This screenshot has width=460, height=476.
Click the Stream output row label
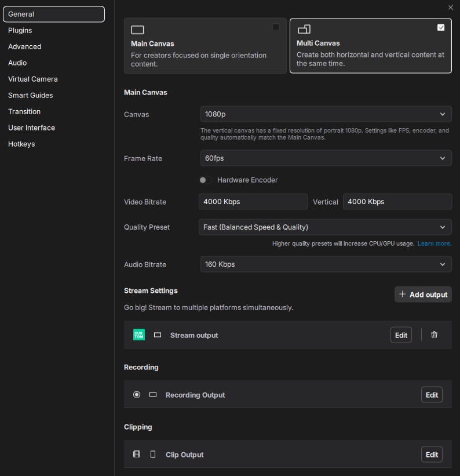coord(194,335)
